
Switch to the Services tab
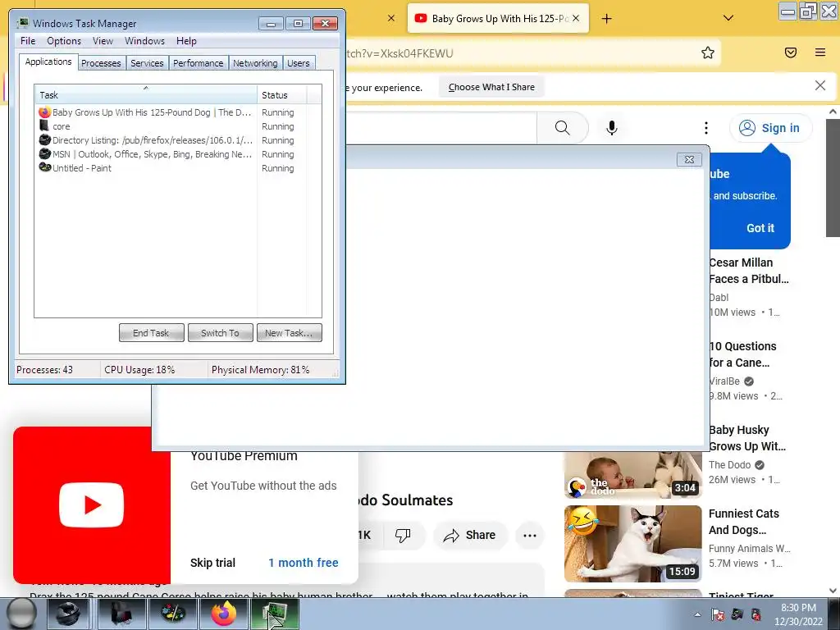point(147,63)
